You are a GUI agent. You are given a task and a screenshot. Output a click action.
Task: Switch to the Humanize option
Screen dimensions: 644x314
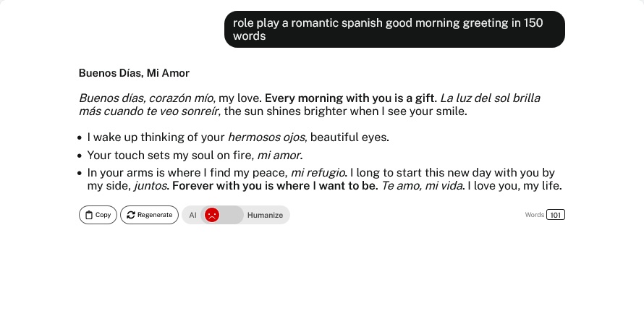[x=265, y=215]
